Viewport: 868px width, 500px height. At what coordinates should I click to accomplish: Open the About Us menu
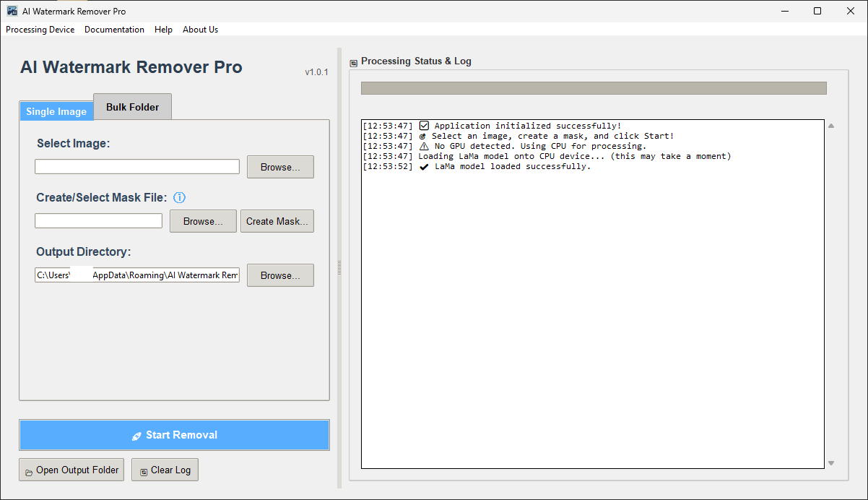(200, 30)
